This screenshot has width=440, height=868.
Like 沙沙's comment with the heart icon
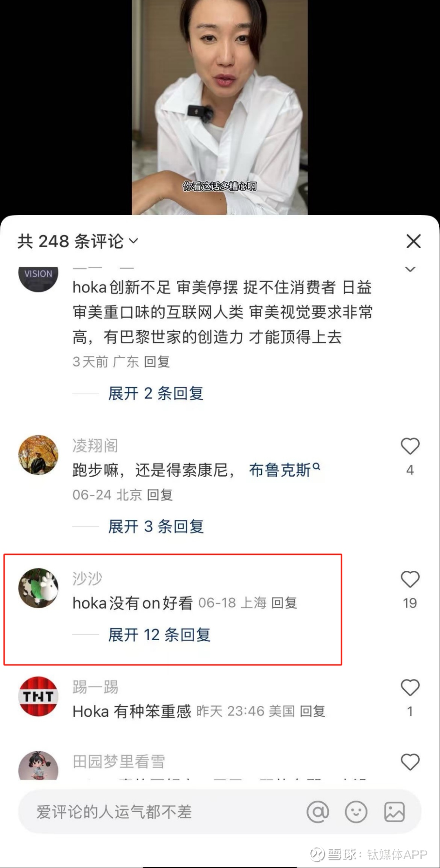pos(410,579)
